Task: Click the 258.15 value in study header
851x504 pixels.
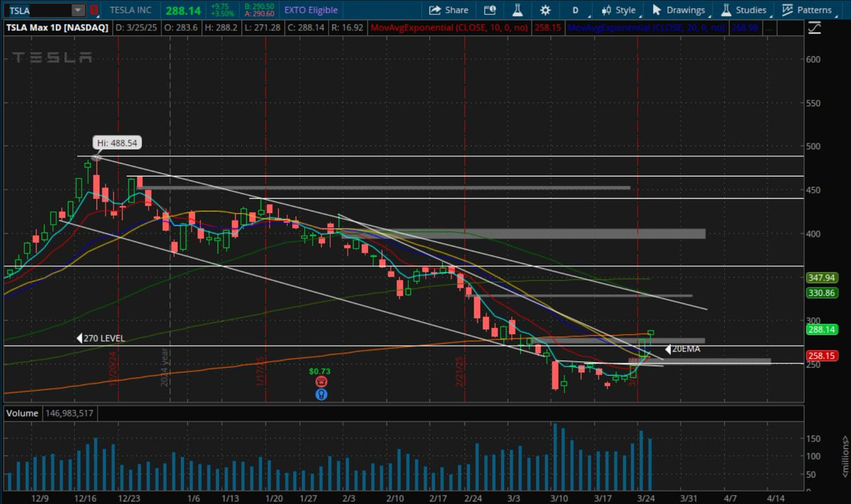Action: coord(548,28)
